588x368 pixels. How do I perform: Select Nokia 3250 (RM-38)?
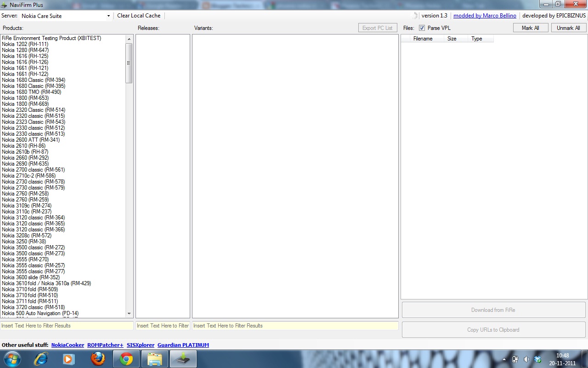pyautogui.click(x=24, y=241)
